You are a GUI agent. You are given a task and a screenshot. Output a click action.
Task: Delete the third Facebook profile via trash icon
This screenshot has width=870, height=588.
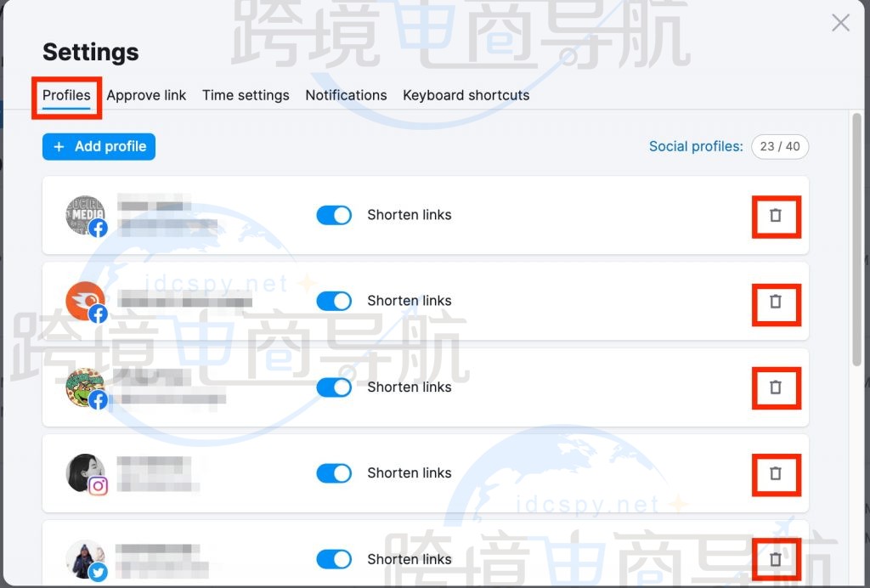pyautogui.click(x=776, y=387)
